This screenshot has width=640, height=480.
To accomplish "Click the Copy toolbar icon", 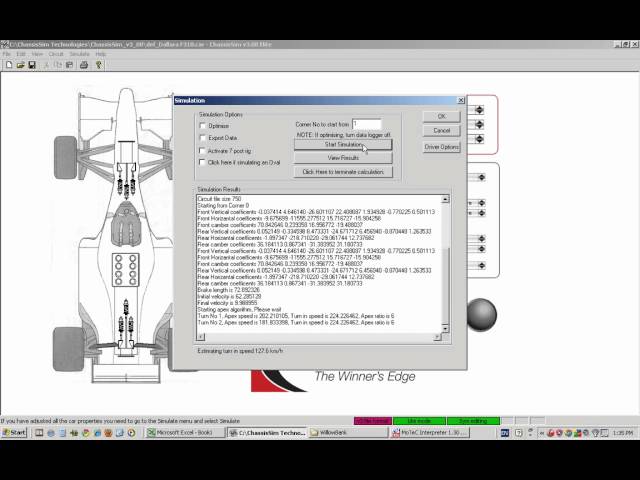I will (x=58, y=65).
